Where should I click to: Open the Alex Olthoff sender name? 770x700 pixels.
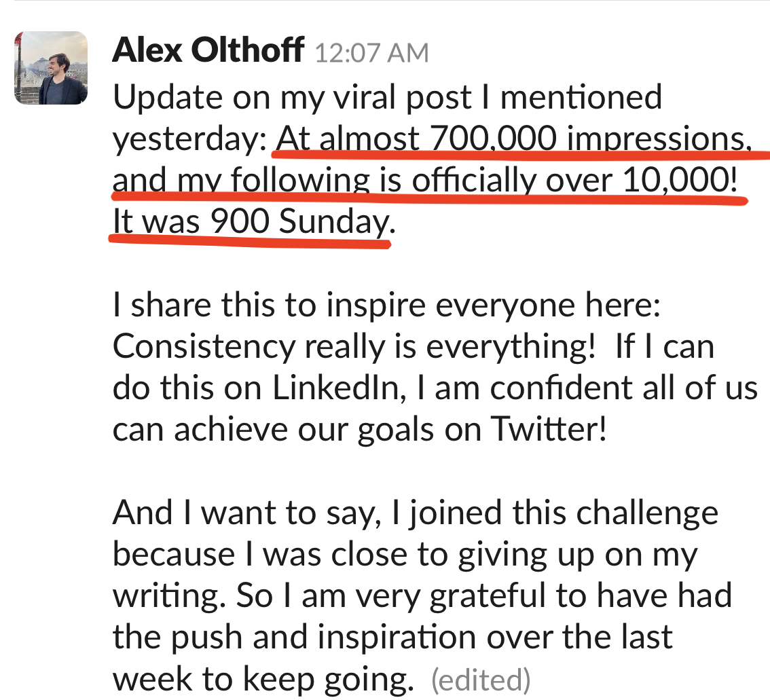pyautogui.click(x=207, y=51)
